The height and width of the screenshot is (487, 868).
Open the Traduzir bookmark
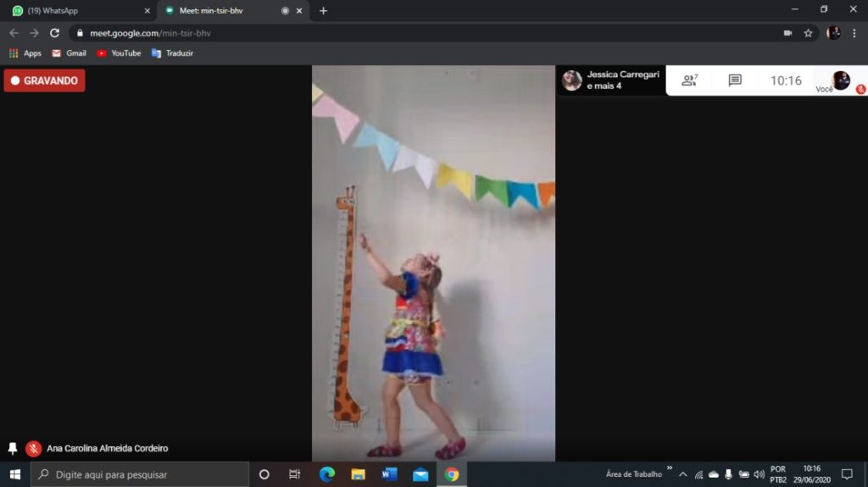point(172,53)
